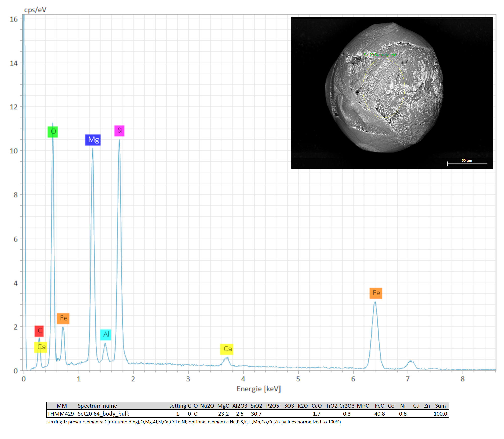Click the orange Fe label near 6.4 keV
Image resolution: width=504 pixels, height=439 pixels.
click(x=376, y=293)
